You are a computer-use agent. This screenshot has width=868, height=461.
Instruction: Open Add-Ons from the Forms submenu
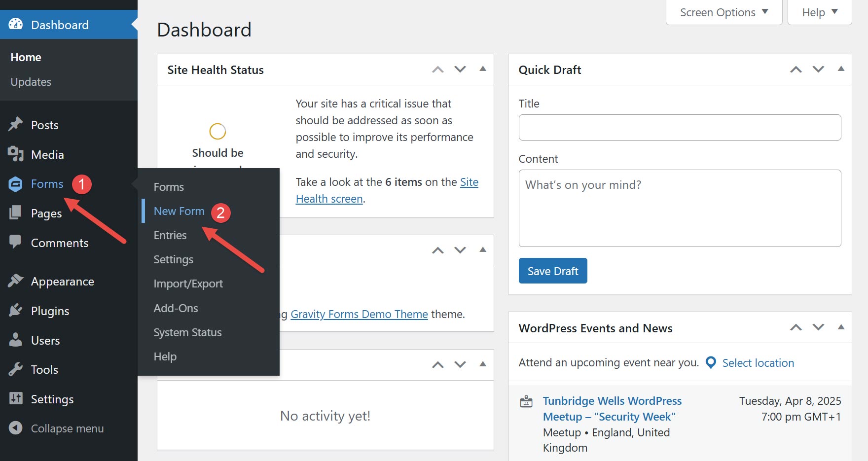pos(176,308)
